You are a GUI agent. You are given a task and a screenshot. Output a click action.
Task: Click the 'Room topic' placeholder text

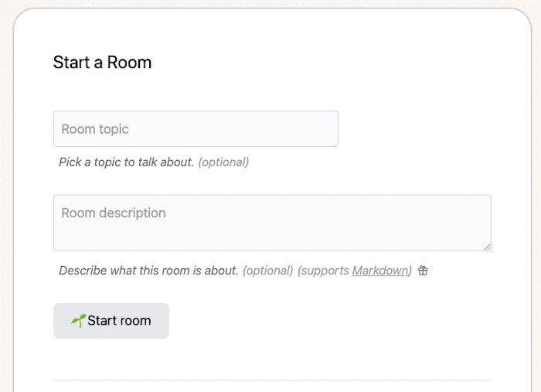click(x=95, y=129)
